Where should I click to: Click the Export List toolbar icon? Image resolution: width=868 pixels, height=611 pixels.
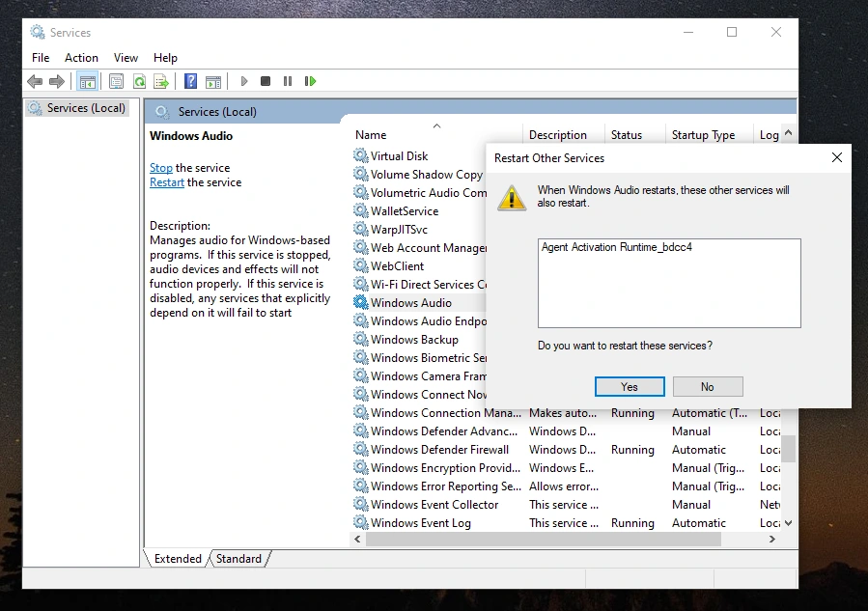tap(161, 81)
